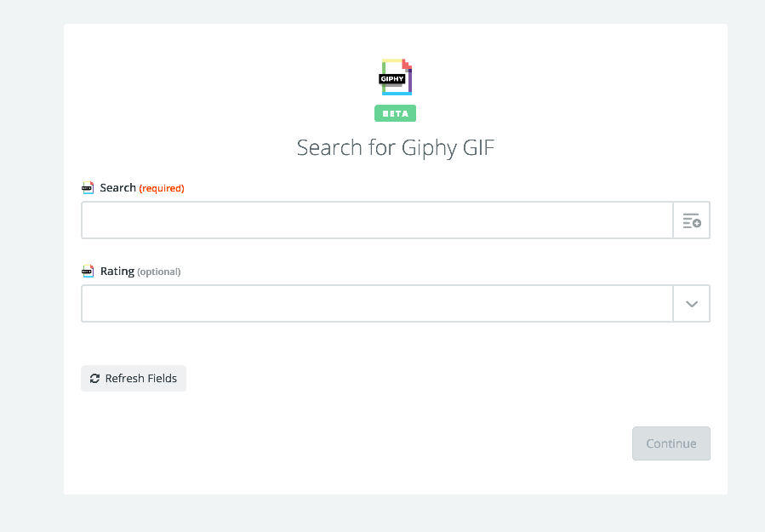The image size is (765, 532).
Task: Click the gray (optional) text
Action: (x=159, y=272)
